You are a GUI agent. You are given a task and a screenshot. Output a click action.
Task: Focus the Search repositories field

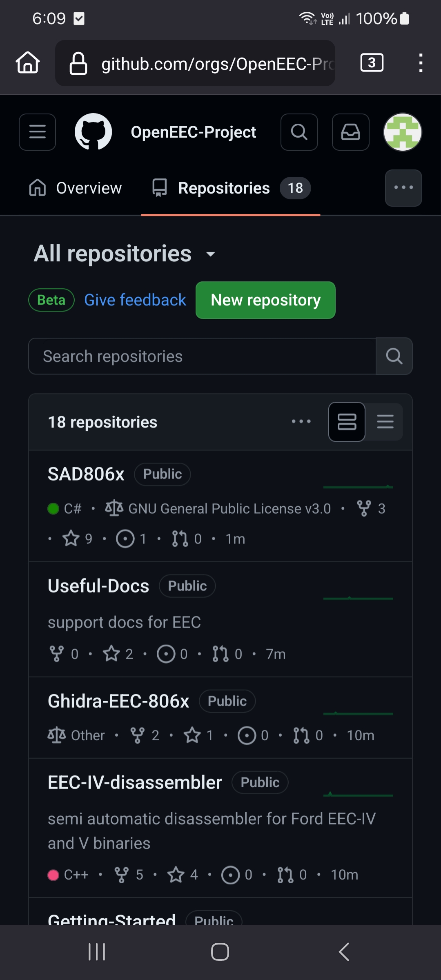click(202, 356)
